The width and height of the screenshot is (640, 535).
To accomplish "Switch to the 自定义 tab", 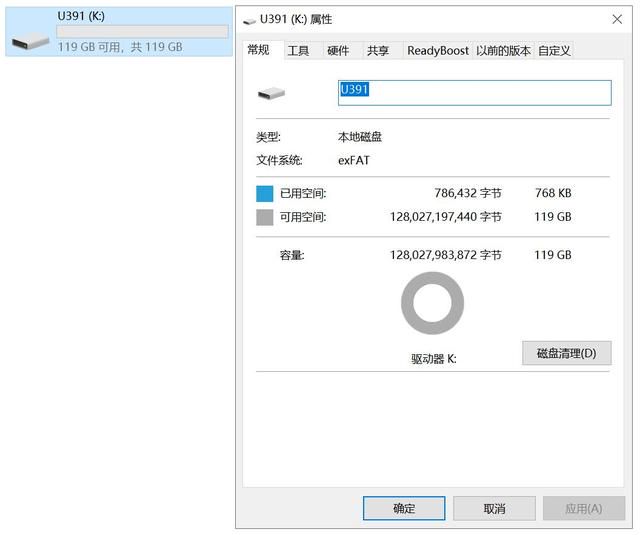I will (x=554, y=51).
